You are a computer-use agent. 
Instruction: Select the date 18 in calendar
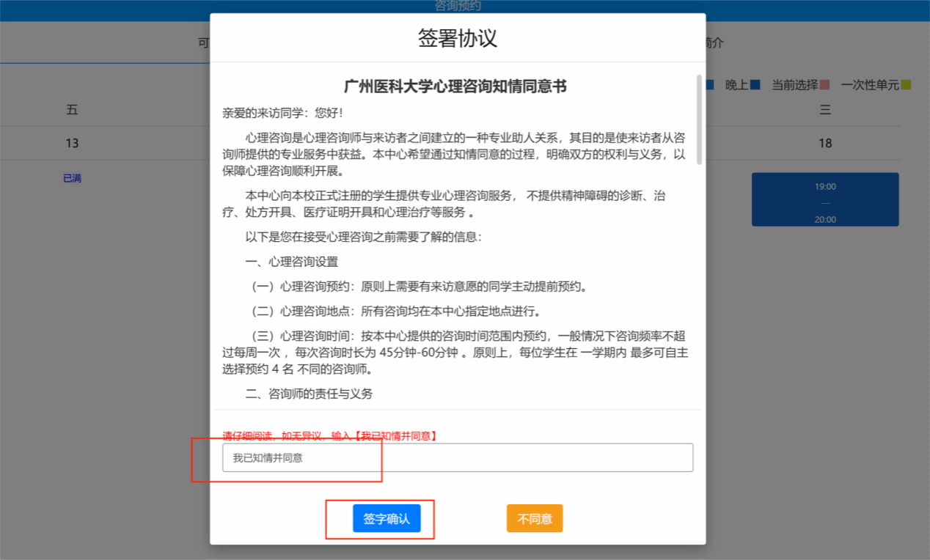click(x=825, y=143)
